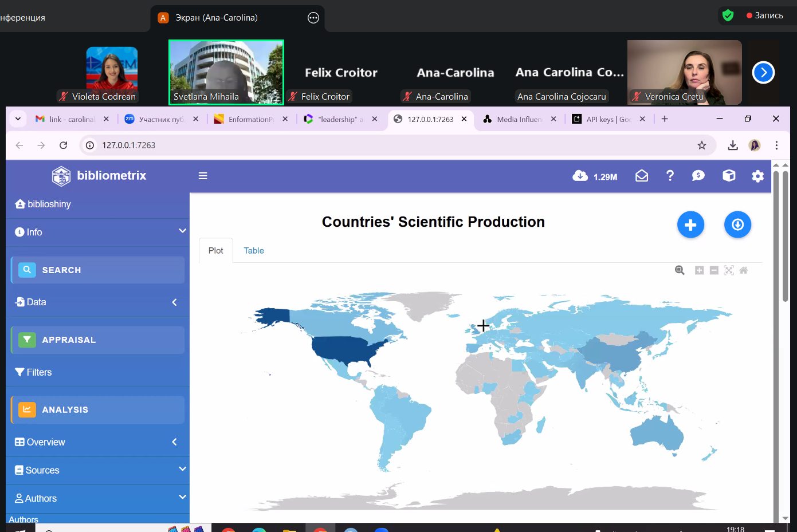Zoom in the map with plus icon

click(699, 270)
